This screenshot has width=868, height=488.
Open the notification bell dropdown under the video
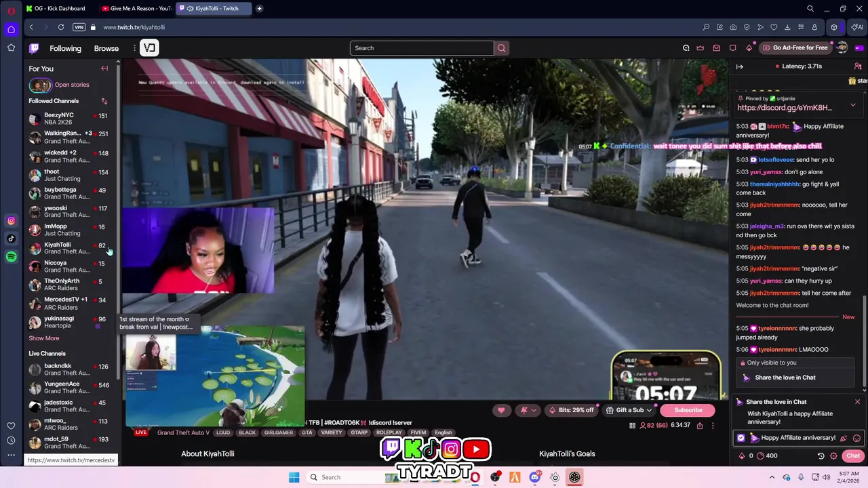(528, 410)
